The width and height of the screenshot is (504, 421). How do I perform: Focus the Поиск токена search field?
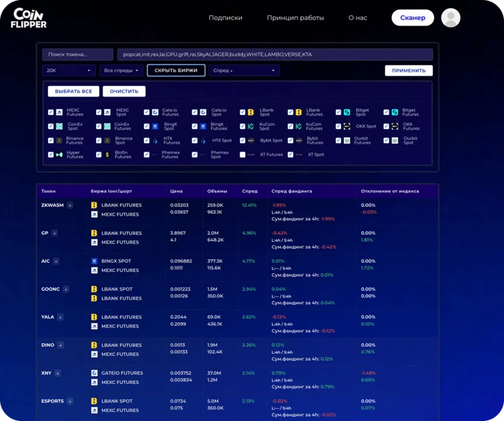click(78, 54)
